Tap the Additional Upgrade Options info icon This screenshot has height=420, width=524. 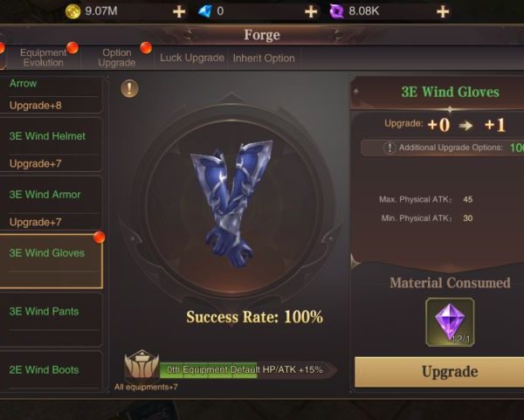(x=390, y=148)
